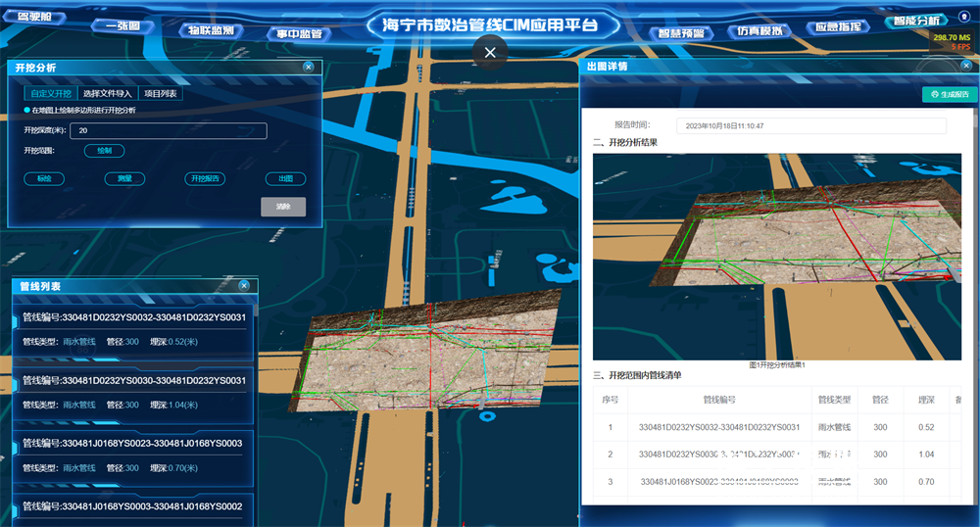Click the excavation result image in report
This screenshot has height=527, width=980.
coord(777,257)
